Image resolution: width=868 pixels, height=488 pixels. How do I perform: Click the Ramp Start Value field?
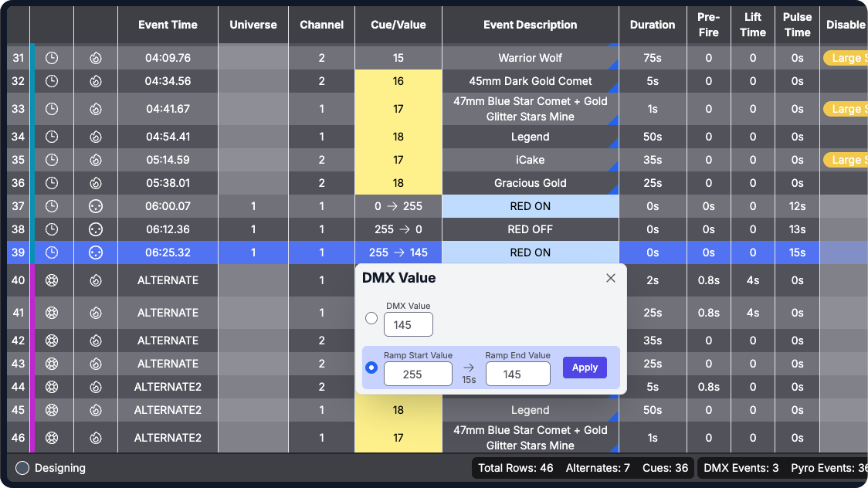(x=418, y=374)
